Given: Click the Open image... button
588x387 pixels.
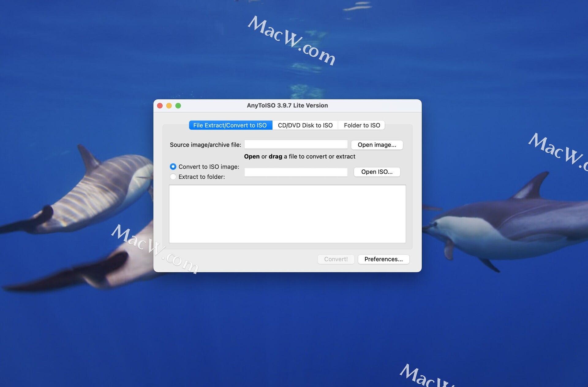Looking at the screenshot, I should 377,145.
